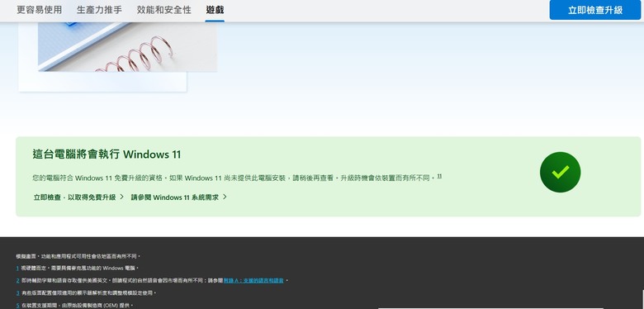644x309 pixels.
Task: Click chevron after Windows 11 系統需求
Action: [225, 197]
